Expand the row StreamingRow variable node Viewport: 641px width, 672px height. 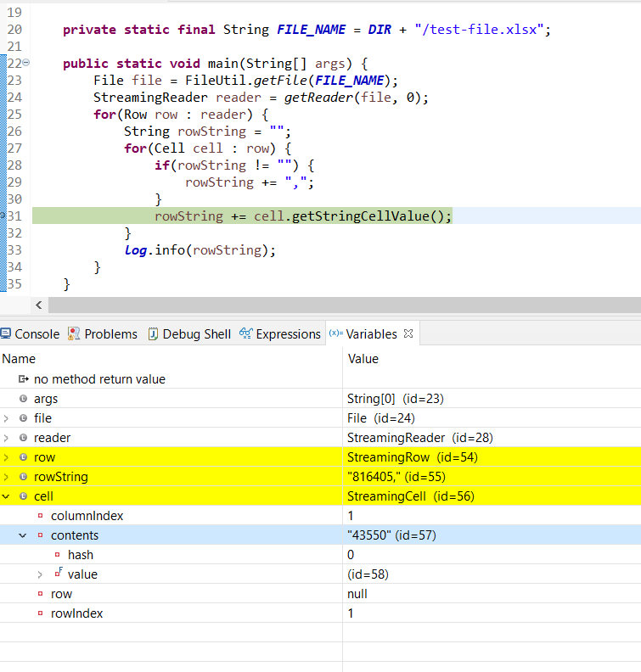(x=6, y=457)
